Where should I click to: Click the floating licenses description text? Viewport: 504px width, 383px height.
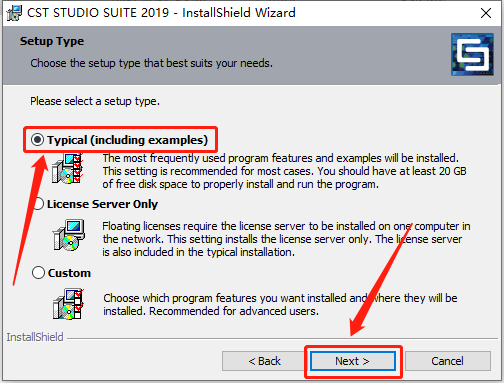(x=286, y=239)
